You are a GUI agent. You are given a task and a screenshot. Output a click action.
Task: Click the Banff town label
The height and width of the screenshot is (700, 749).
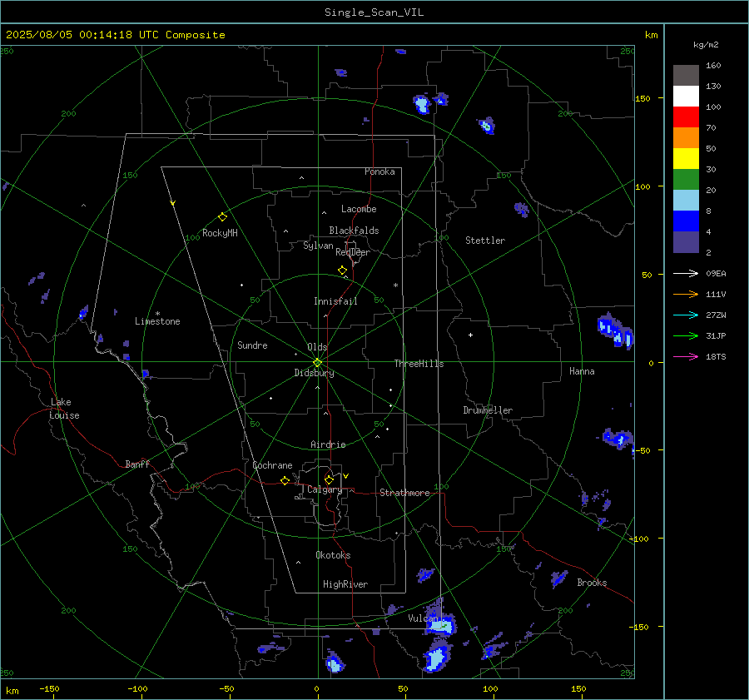(137, 464)
